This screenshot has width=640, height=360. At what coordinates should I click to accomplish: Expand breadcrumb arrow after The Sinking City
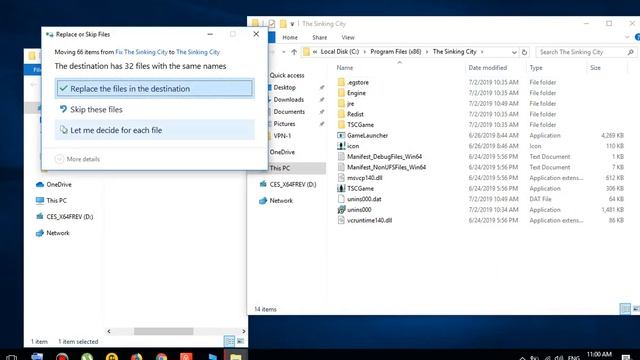(x=482, y=52)
